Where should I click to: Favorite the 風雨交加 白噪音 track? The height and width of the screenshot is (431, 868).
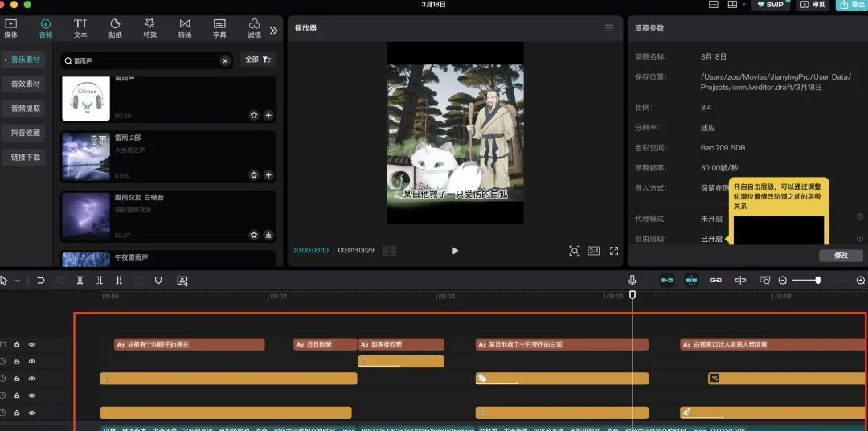[x=254, y=235]
